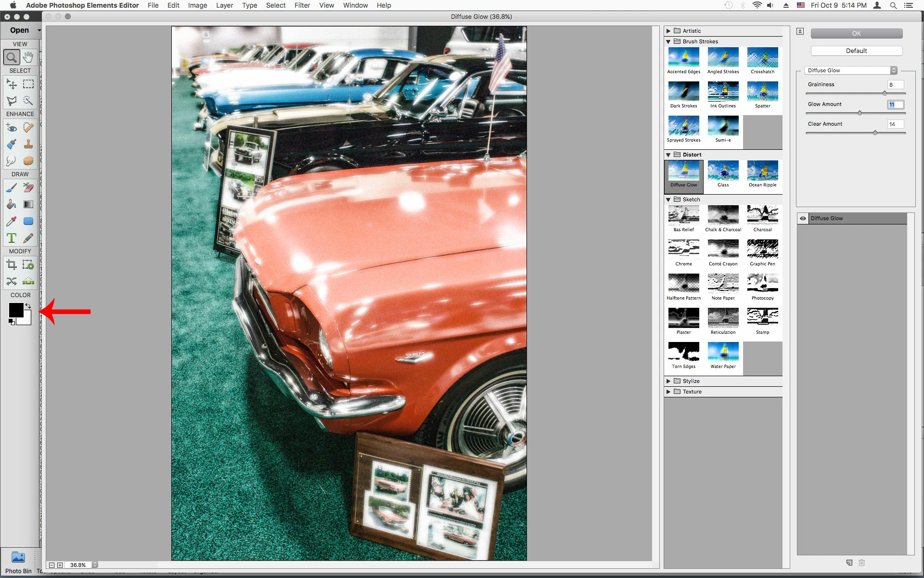Viewport: 924px width, 578px height.
Task: Click the new effect layer icon
Action: [x=849, y=563]
